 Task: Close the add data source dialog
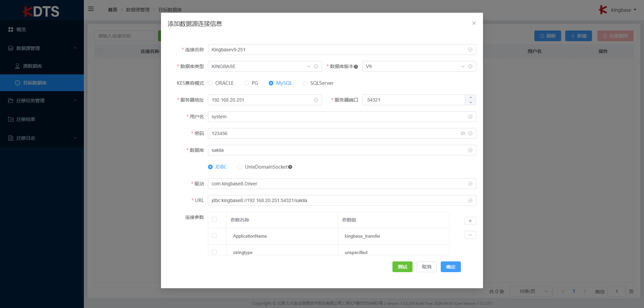pos(474,23)
